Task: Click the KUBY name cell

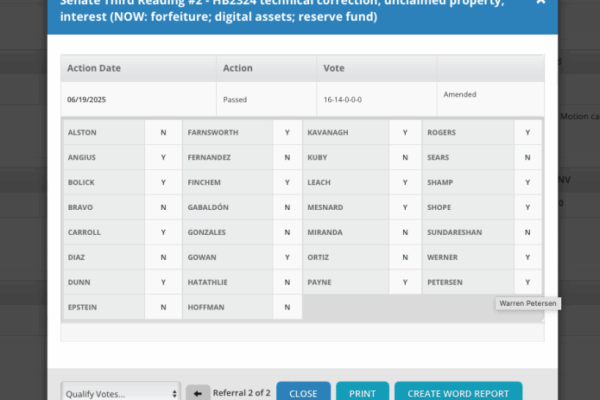Action: (346, 157)
